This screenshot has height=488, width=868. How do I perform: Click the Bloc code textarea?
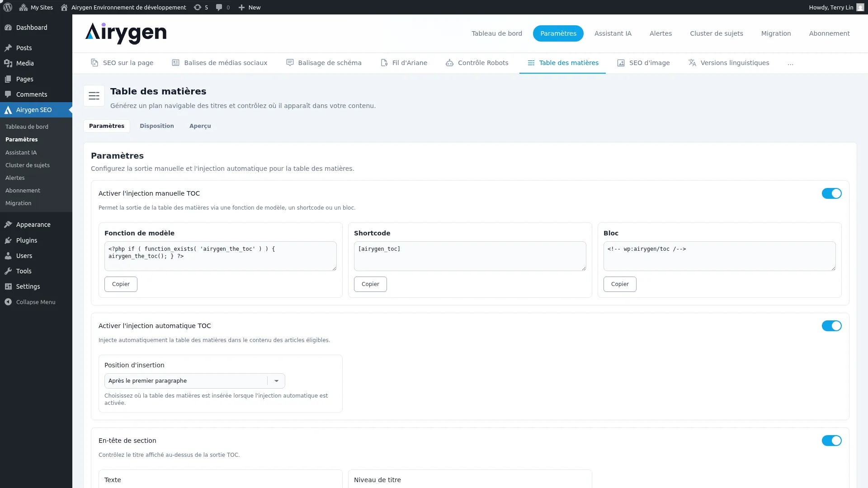click(x=720, y=256)
